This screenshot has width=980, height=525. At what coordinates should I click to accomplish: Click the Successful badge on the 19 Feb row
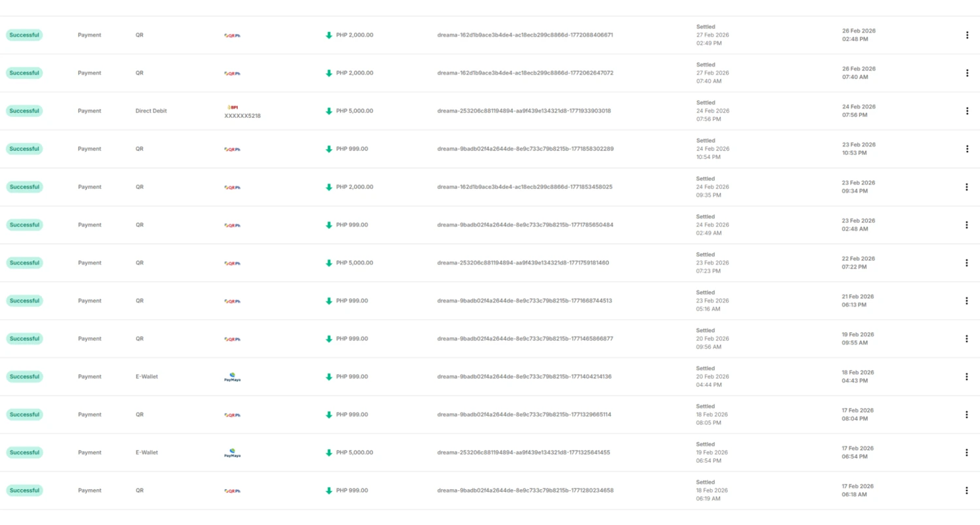click(x=24, y=339)
